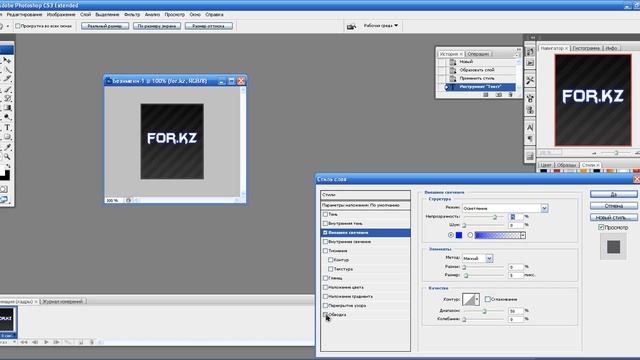Click the Да (OK) button in Layer Style
640x360 pixels.
[613, 194]
